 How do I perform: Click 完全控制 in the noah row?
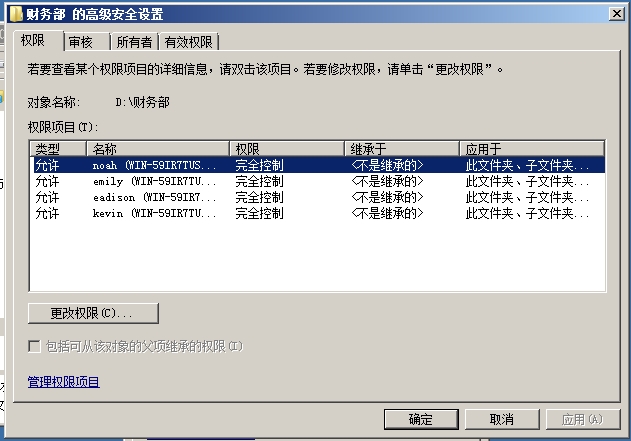[x=260, y=165]
